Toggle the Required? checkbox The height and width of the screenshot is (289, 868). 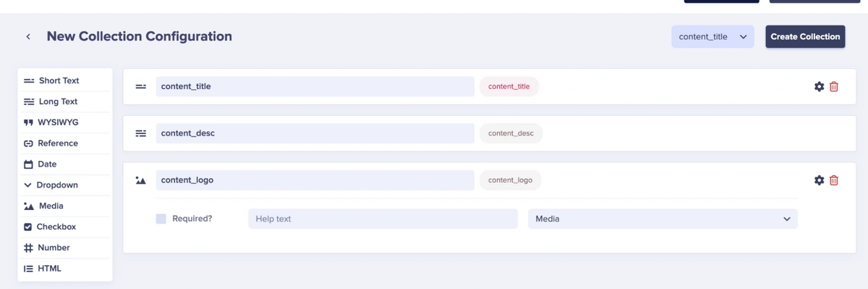click(161, 219)
